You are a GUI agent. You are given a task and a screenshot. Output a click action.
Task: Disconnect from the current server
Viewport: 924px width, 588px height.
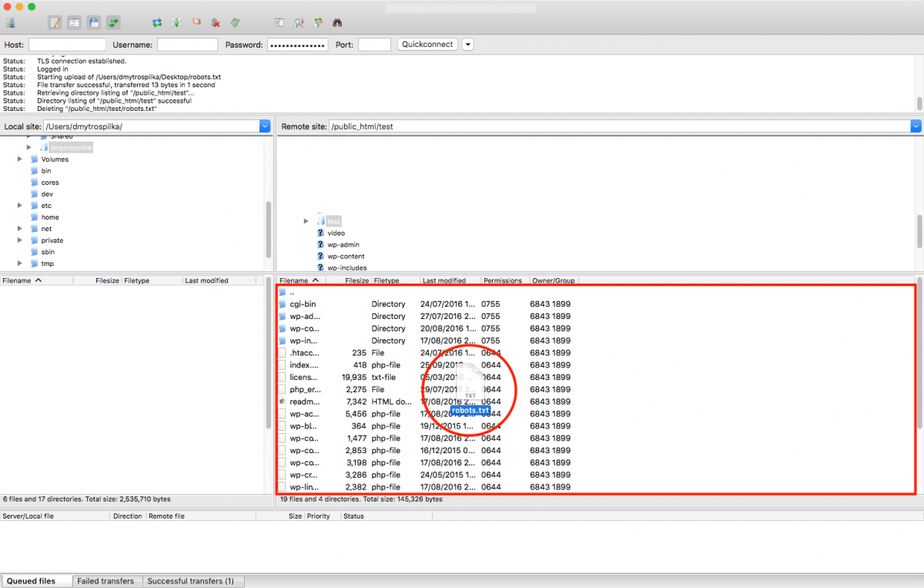click(x=214, y=22)
